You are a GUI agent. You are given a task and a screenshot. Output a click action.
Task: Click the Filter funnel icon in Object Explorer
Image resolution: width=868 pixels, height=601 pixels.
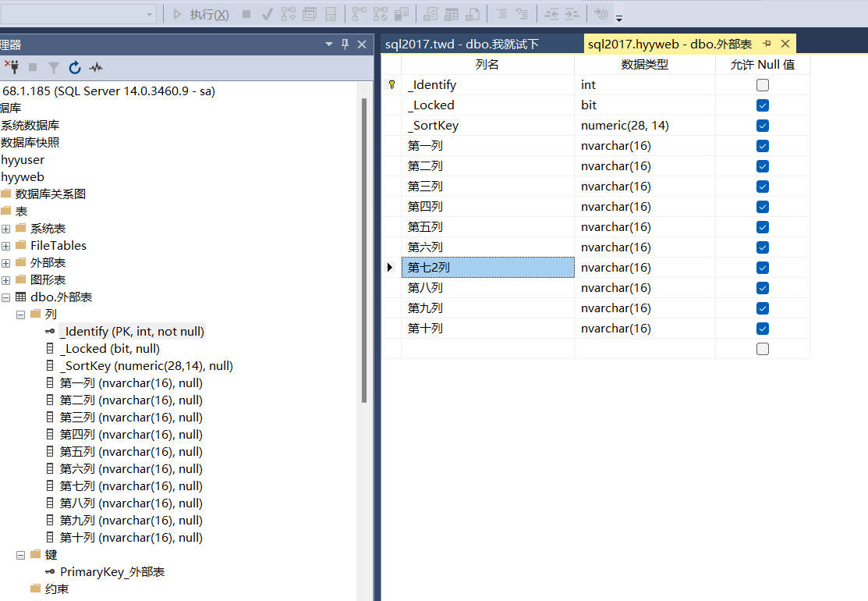(x=53, y=68)
